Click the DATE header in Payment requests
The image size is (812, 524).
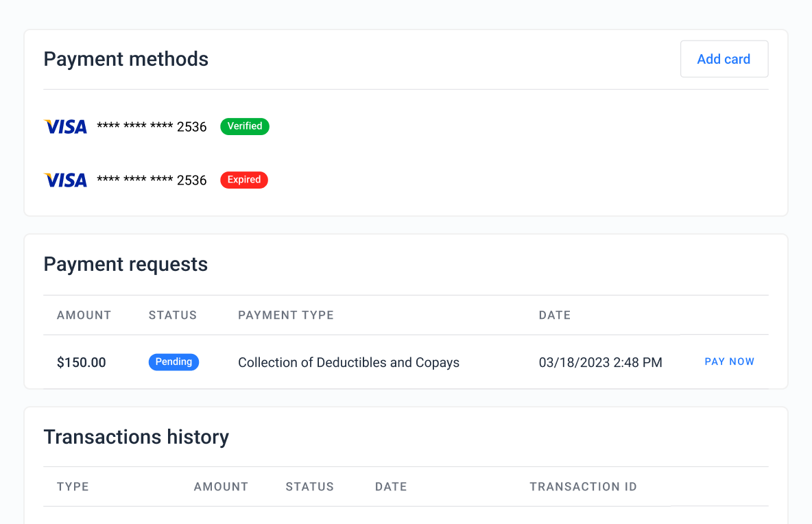tap(555, 315)
